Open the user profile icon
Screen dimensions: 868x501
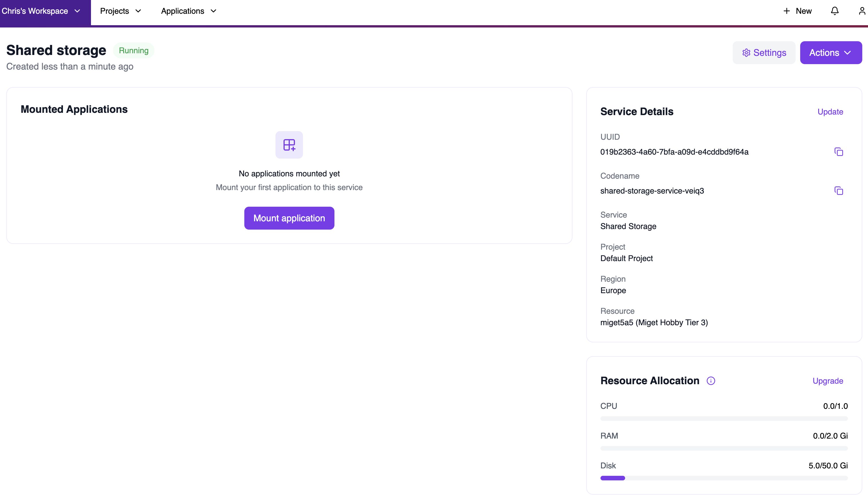click(x=861, y=11)
